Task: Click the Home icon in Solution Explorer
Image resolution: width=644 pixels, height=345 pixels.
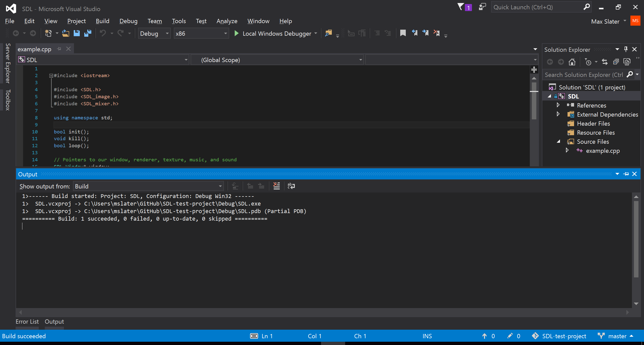Action: [x=572, y=62]
